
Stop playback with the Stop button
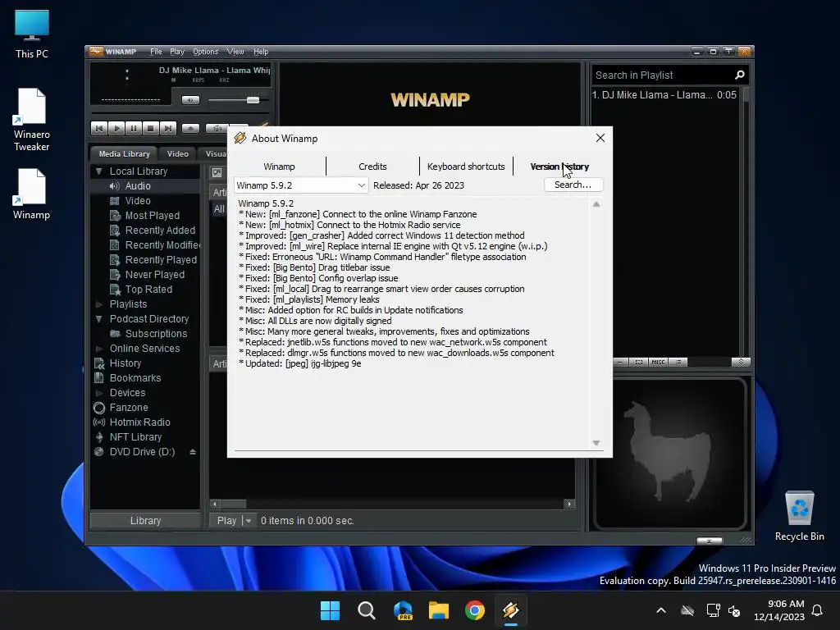[x=151, y=129]
